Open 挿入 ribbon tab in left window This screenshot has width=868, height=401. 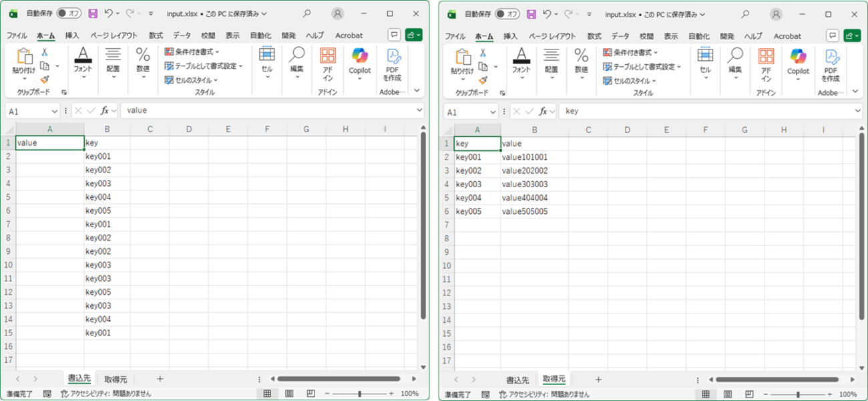click(72, 35)
